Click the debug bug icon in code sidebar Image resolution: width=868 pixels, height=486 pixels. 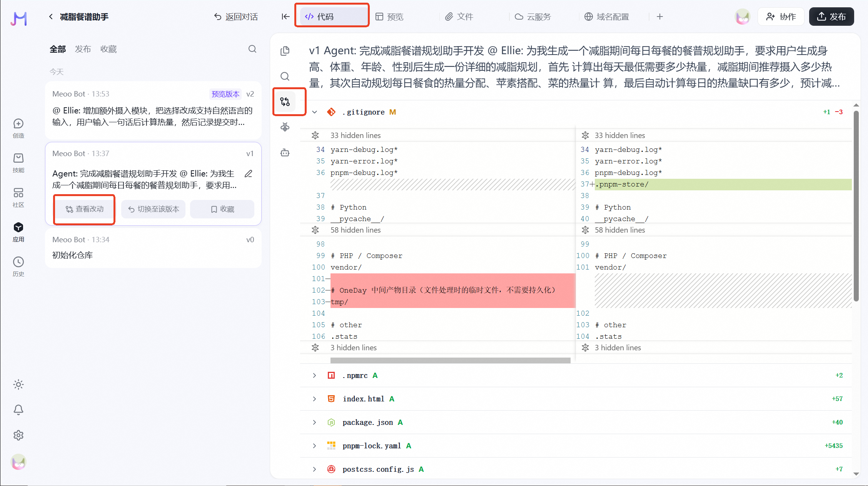point(285,127)
